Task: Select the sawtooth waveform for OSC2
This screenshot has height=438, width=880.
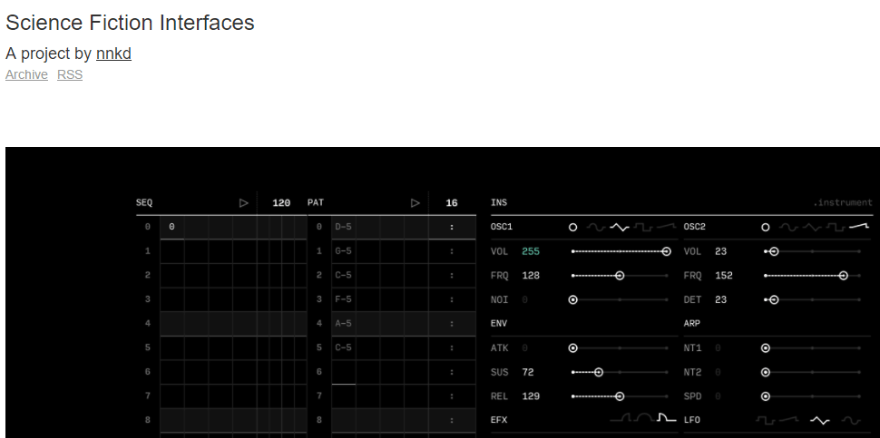Action: coord(859,227)
